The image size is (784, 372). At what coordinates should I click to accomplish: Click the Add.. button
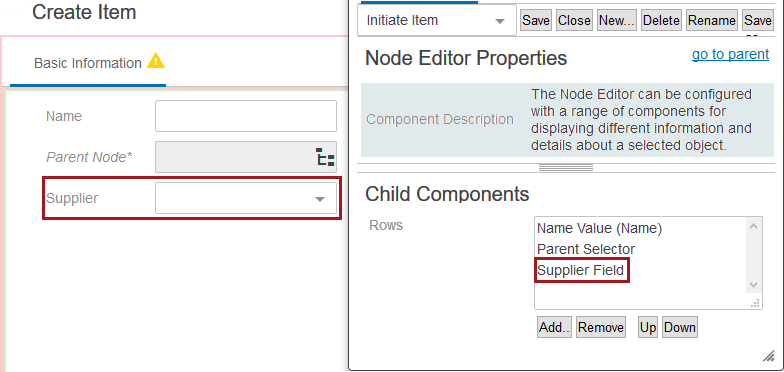coord(554,327)
